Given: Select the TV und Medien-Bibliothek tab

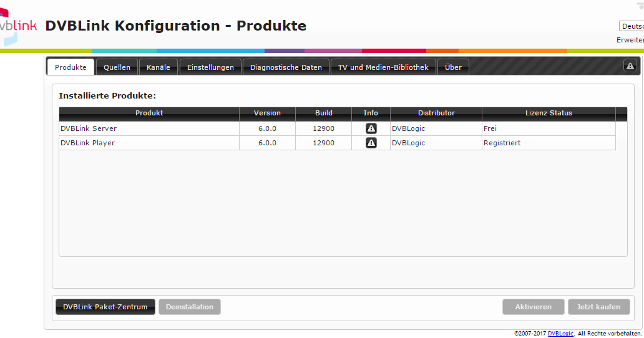Looking at the screenshot, I should [383, 67].
